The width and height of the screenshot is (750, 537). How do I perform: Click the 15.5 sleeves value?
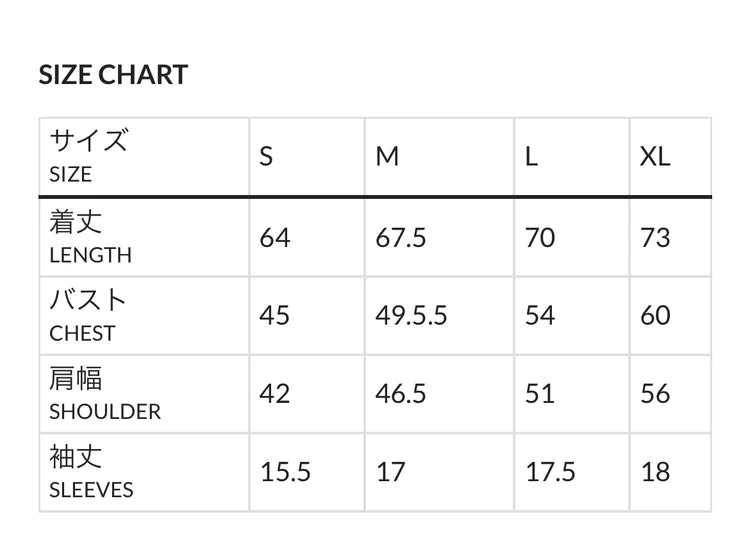point(285,472)
